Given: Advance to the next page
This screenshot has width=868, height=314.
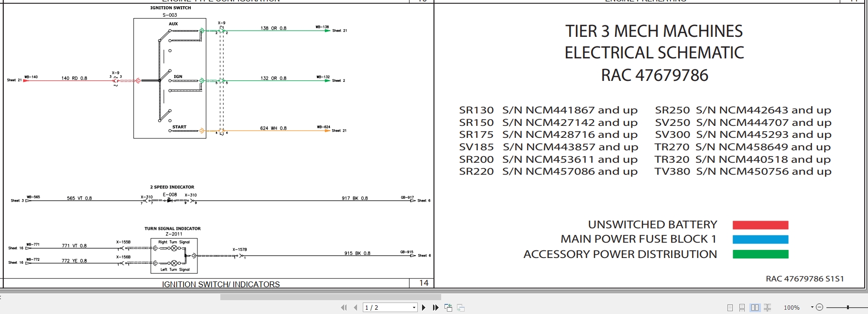Looking at the screenshot, I should (x=423, y=308).
